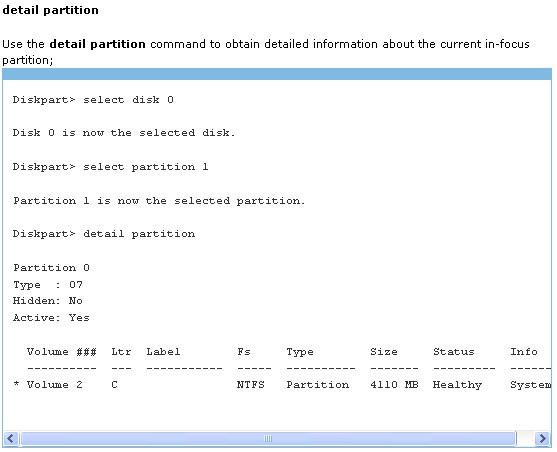Click the 'Healthy' status value
557x452 pixels.
(457, 385)
